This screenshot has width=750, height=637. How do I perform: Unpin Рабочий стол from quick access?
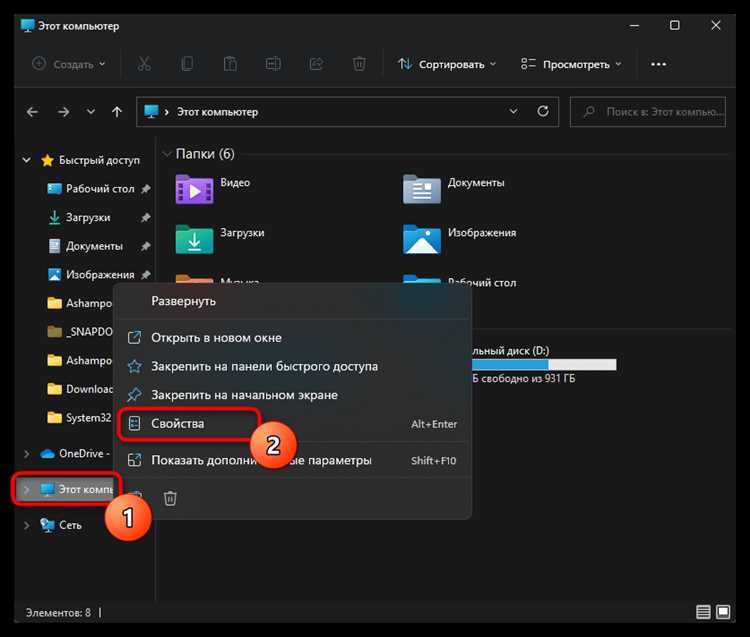click(x=146, y=189)
